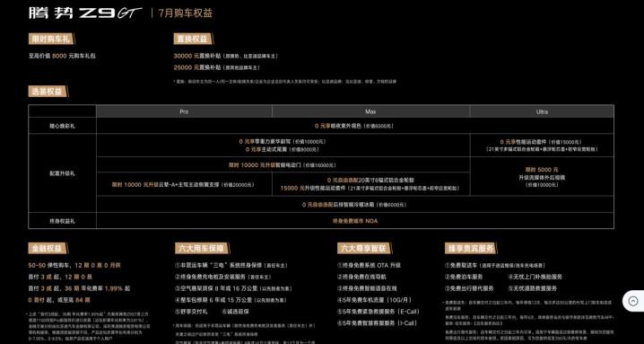Click the 随心焕彩礼 row header

pos(63,126)
